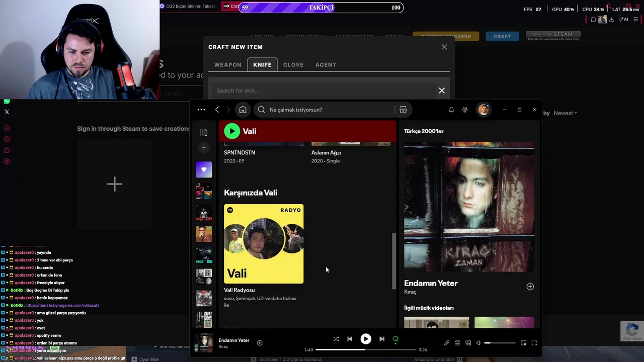
Task: Skip to next track
Action: [x=382, y=339]
